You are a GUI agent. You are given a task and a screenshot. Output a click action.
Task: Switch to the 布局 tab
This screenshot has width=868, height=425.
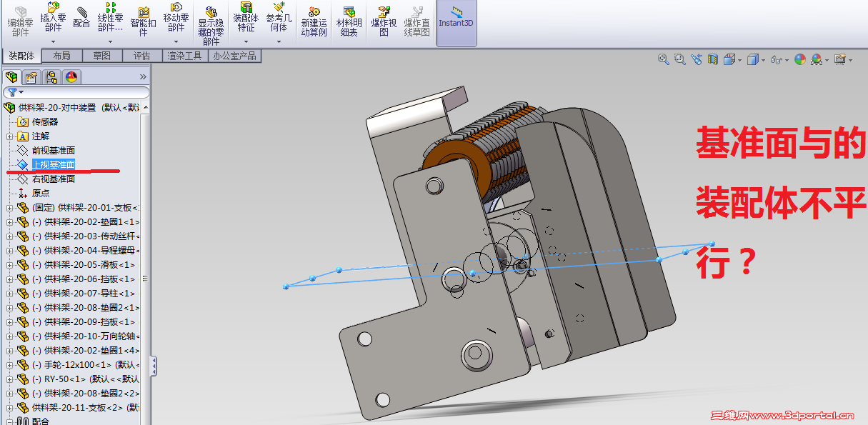61,56
